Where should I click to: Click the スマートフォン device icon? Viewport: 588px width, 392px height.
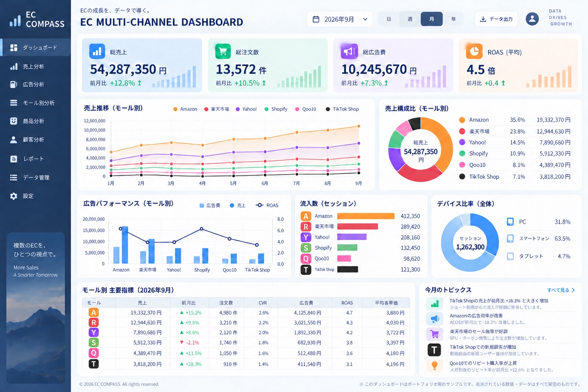(x=510, y=238)
